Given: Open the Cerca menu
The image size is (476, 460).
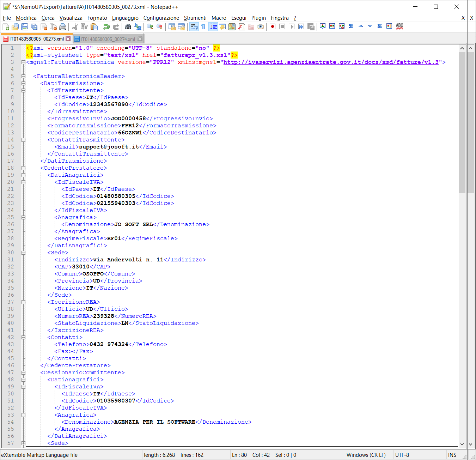Looking at the screenshot, I should [48, 18].
